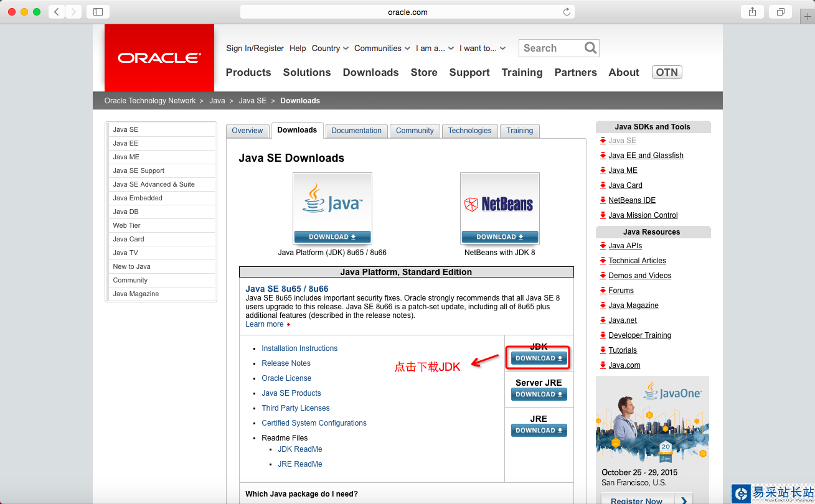Open the "I want to..." dropdown
The image size is (815, 504).
point(483,48)
